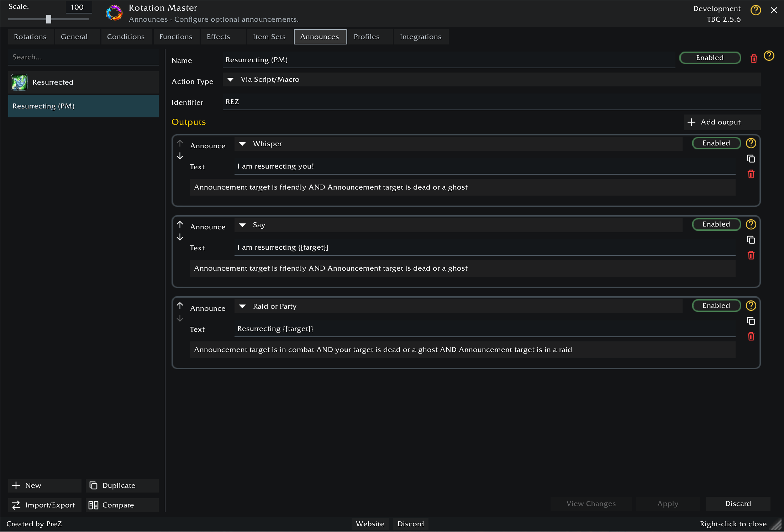
Task: Open the Whisper announce channel dropdown
Action: pyautogui.click(x=458, y=144)
